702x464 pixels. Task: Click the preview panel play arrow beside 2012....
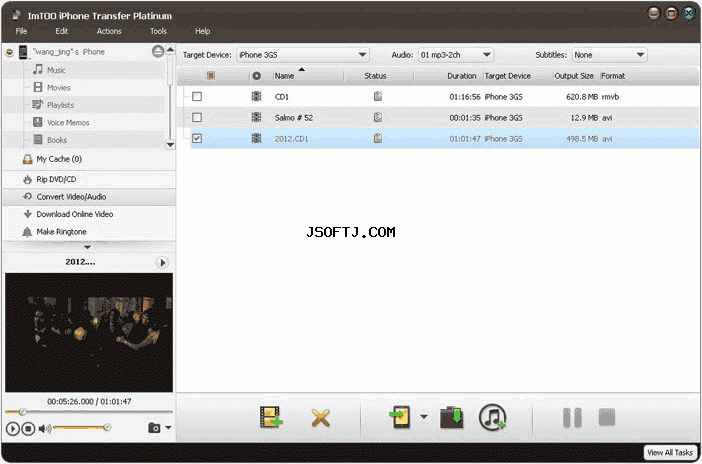click(162, 262)
